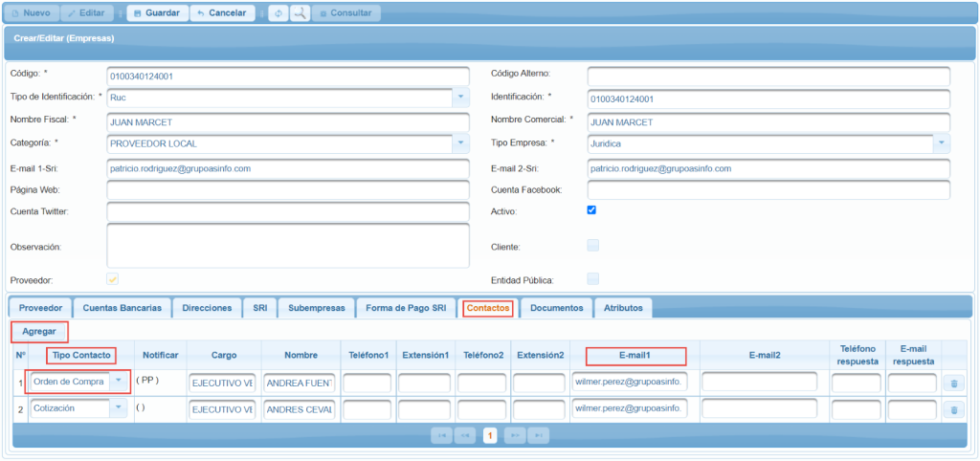Click the Nombre field ANDRES CEVAL
The image size is (980, 461).
pos(300,409)
